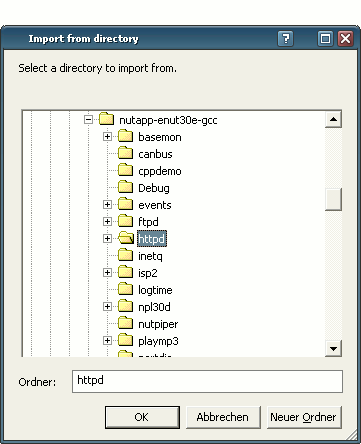This screenshot has height=444, width=361.
Task: Select the nutapp-enut30e-gcc folder name
Action: [x=168, y=120]
